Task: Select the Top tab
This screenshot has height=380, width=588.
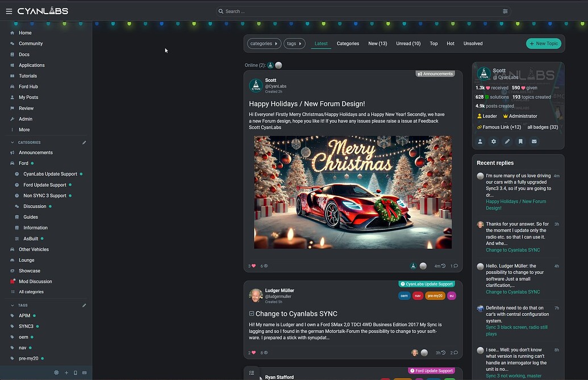Action: [x=433, y=44]
